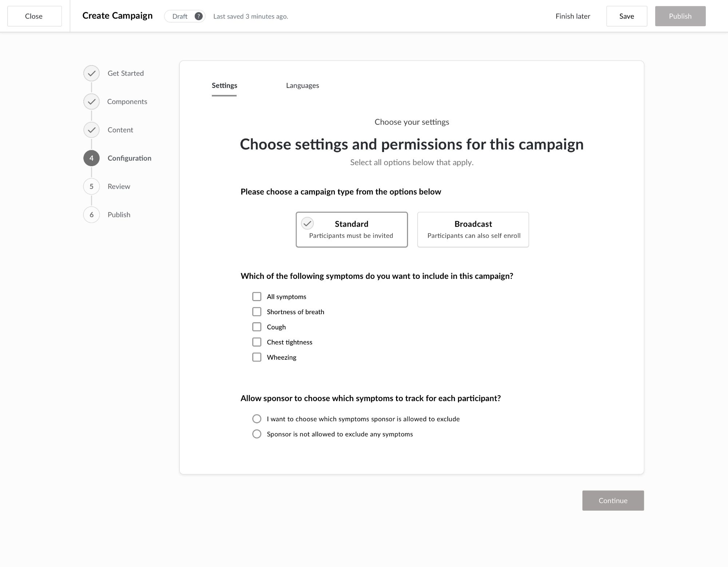Click the Configuration step 4 circle
The width and height of the screenshot is (728, 567).
coord(91,158)
